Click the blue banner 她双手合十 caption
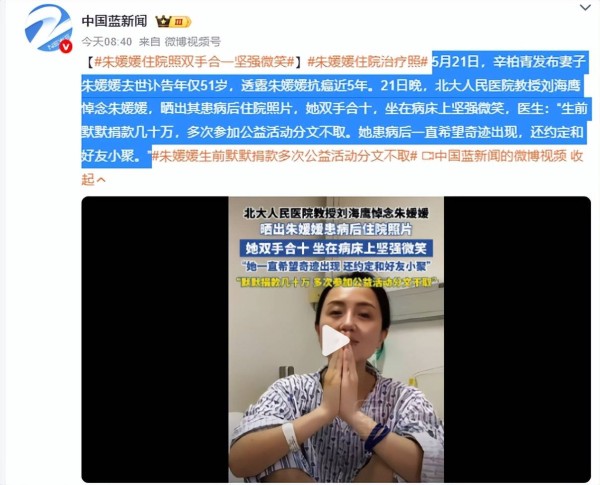Viewport: 600px width, 485px height. coord(336,248)
